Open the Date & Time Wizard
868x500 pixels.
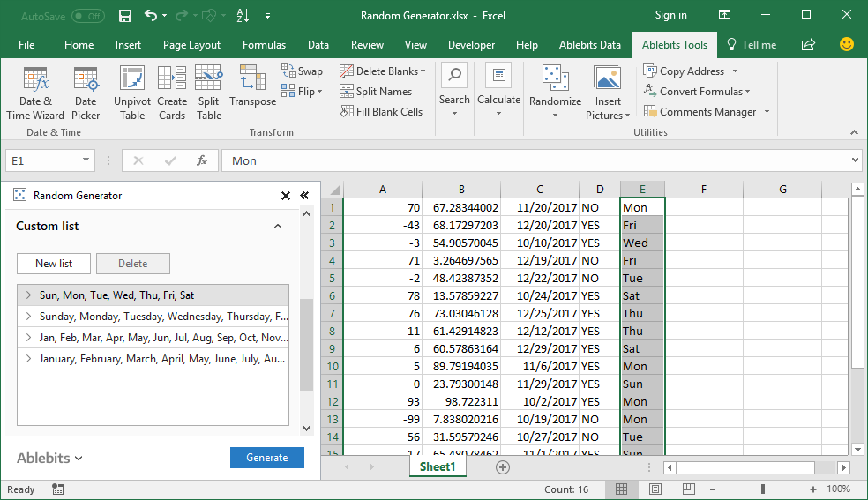click(35, 93)
